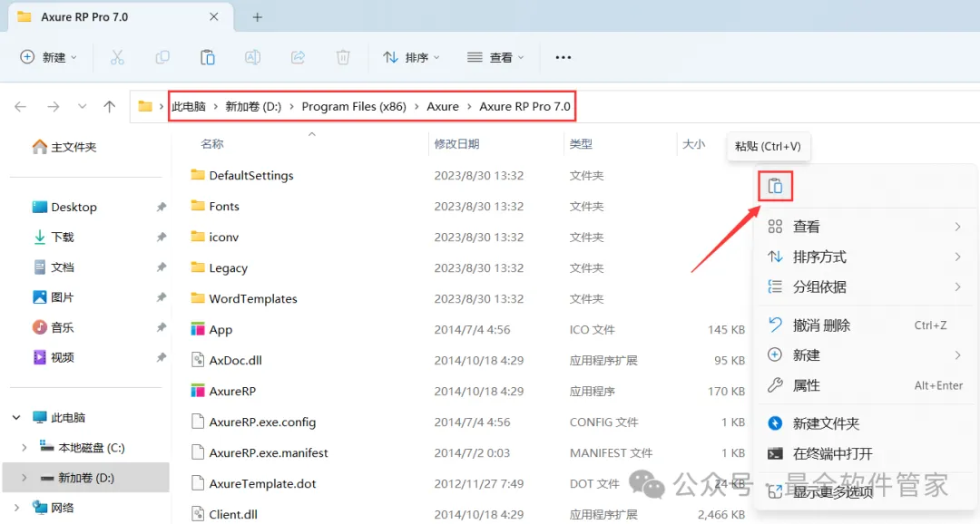Click the Share icon in toolbar
Screen dimensions: 980x524
click(x=299, y=57)
